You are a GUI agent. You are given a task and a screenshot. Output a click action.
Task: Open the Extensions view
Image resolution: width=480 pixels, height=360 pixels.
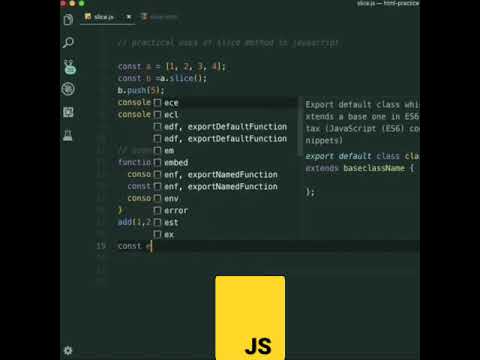coord(68,112)
